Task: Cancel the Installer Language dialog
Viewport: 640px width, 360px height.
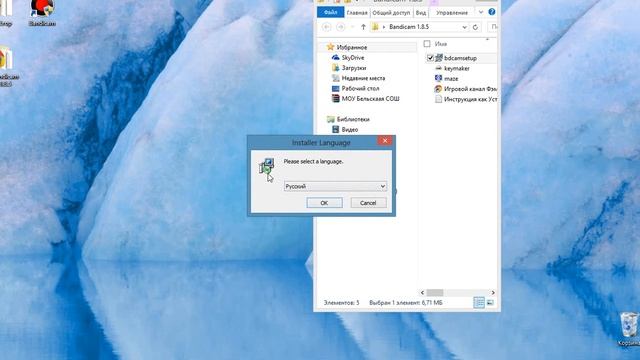Action: coord(369,203)
